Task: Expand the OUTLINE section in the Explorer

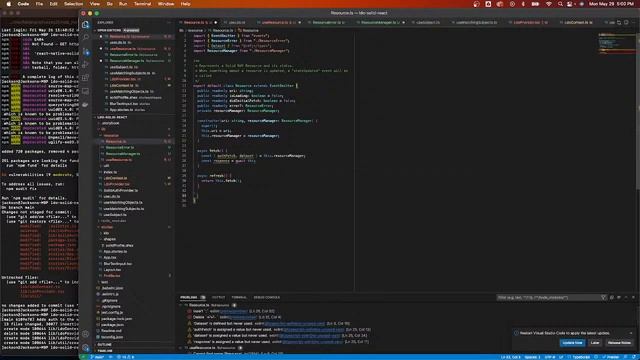Action: (104, 344)
